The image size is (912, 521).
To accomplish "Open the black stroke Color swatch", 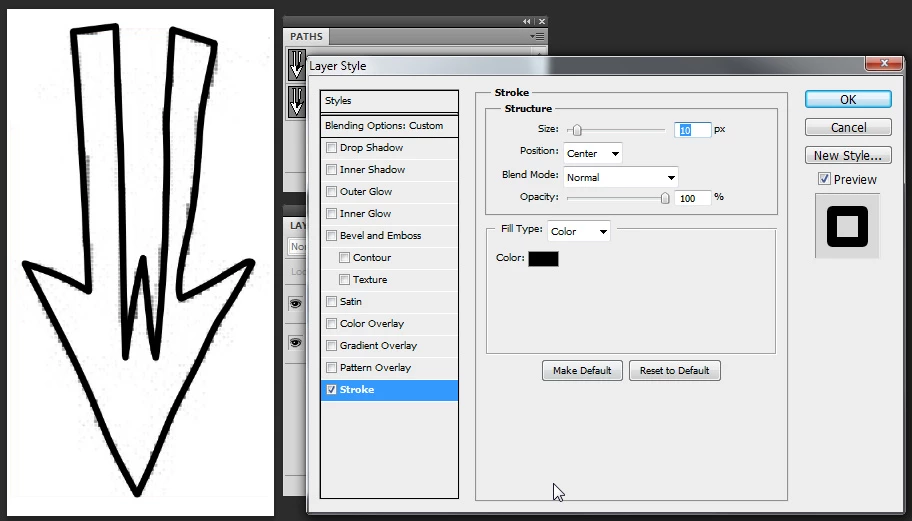I will (x=543, y=259).
